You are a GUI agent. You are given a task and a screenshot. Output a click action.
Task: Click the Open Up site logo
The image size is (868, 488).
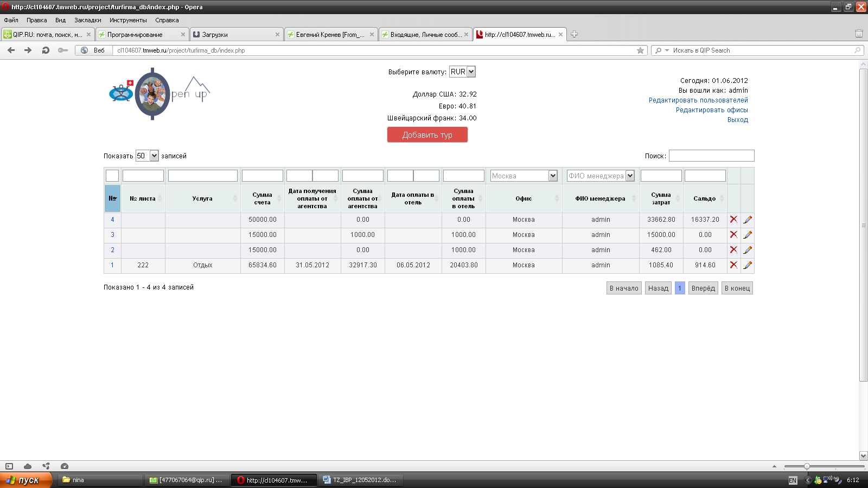tap(159, 94)
